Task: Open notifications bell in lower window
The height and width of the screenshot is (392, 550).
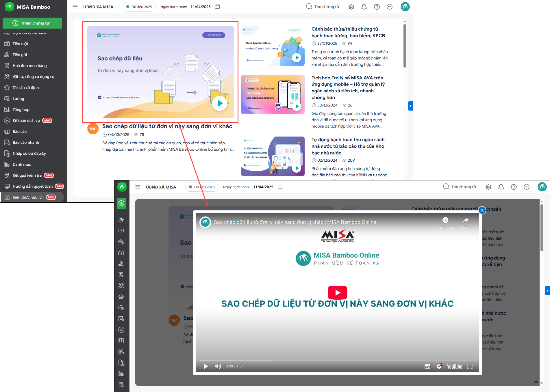Action: pos(501,187)
